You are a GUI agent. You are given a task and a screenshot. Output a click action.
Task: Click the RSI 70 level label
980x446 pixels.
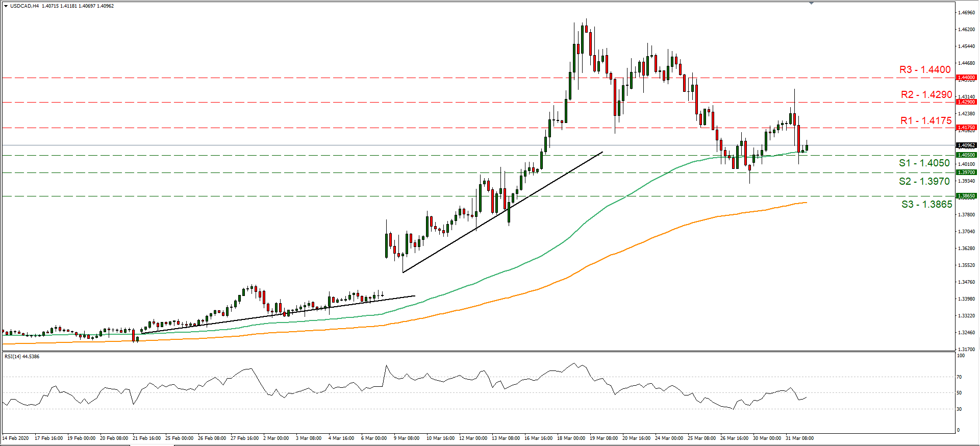point(960,377)
